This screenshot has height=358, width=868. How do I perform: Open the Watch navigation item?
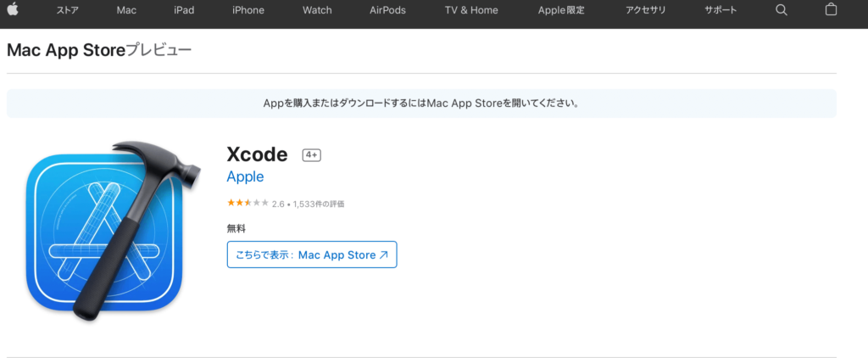[x=317, y=10]
